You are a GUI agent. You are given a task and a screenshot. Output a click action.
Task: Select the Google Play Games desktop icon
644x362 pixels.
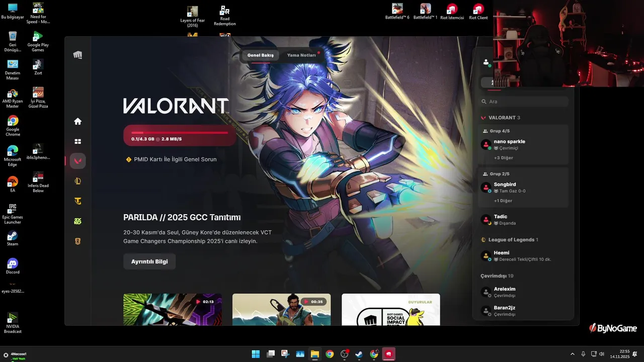(38, 42)
